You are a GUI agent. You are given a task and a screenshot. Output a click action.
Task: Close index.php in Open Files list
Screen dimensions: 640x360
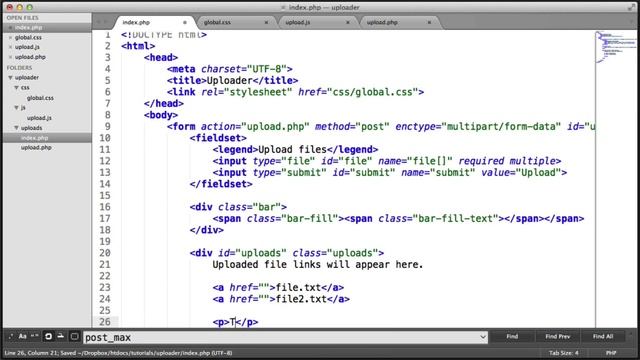(10, 27)
